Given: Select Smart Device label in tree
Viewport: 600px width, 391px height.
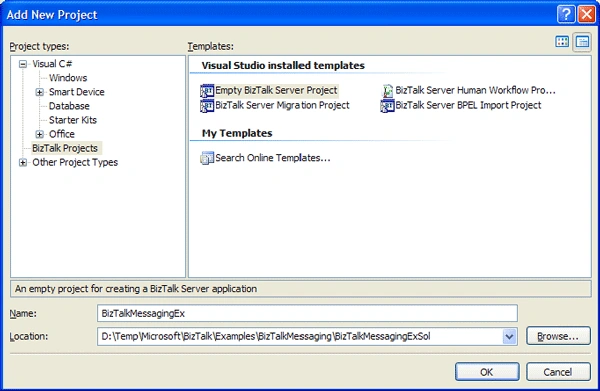Looking at the screenshot, I should tap(77, 92).
